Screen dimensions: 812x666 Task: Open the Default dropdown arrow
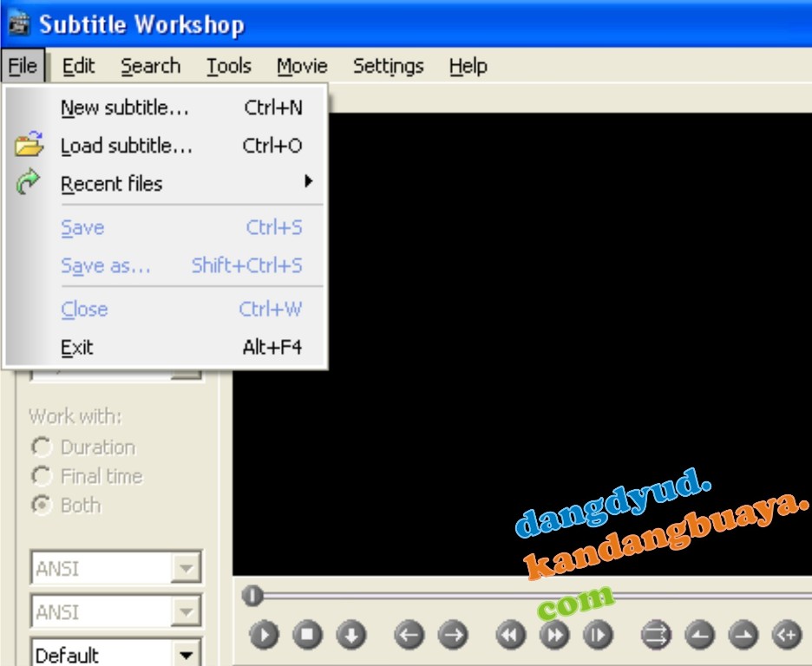pyautogui.click(x=186, y=654)
